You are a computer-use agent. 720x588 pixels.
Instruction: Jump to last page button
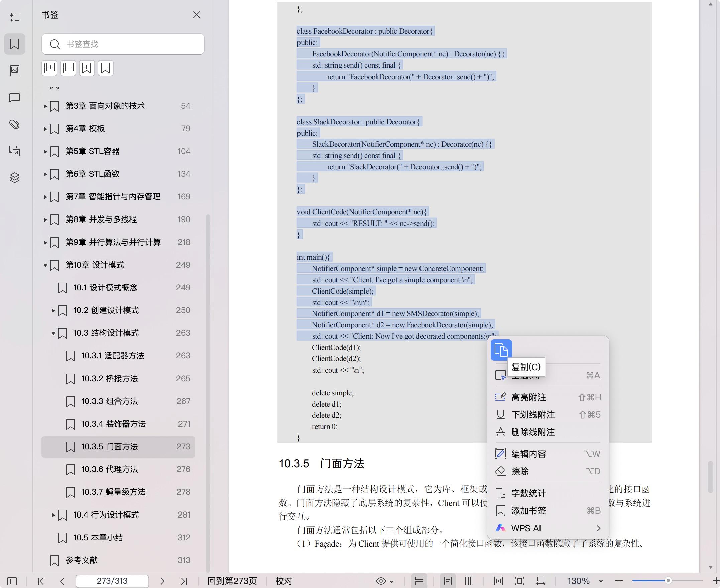click(x=184, y=581)
